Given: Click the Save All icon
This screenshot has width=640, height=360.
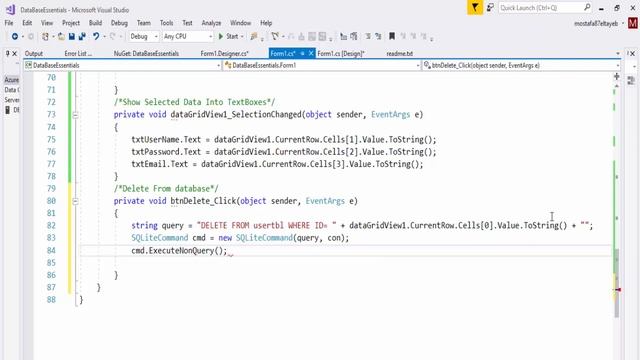Looking at the screenshot, I should click(x=82, y=37).
